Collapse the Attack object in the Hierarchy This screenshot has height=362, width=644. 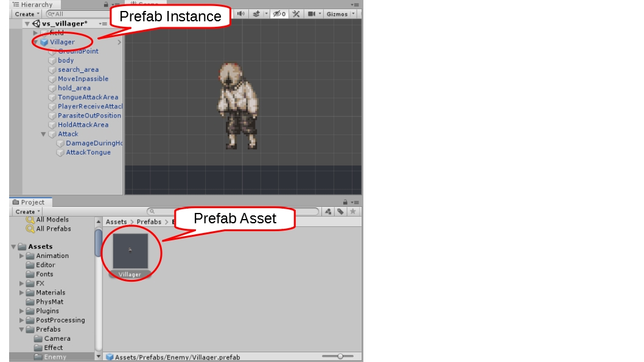pos(43,133)
